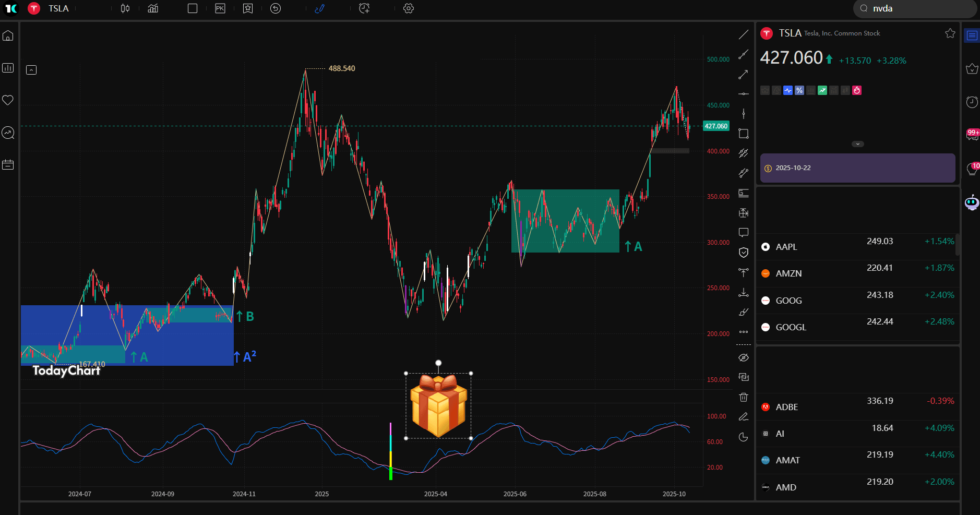The image size is (980, 515).
Task: Open the indicators icon in top toolbar
Action: pyautogui.click(x=152, y=8)
